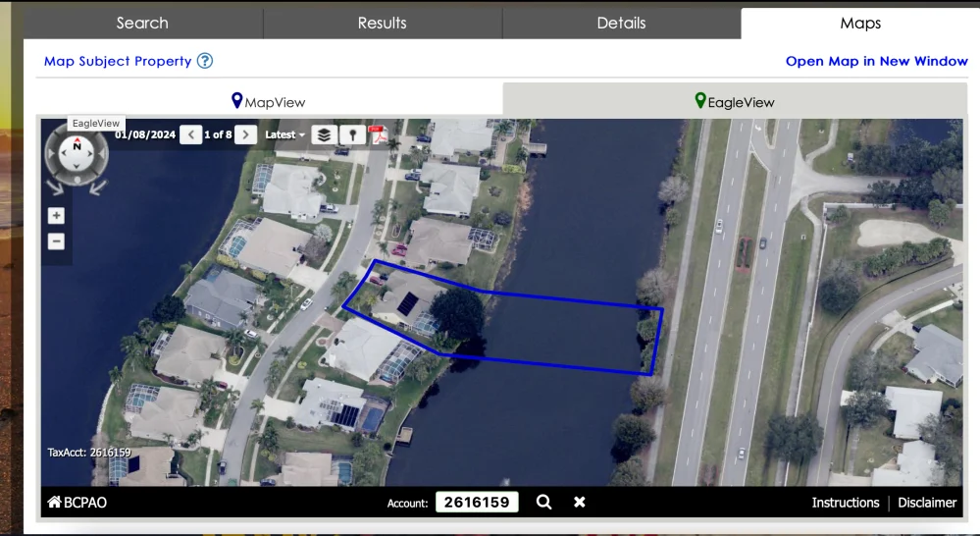This screenshot has height=536, width=980.
Task: Click the Account: label in the footer
Action: (407, 504)
